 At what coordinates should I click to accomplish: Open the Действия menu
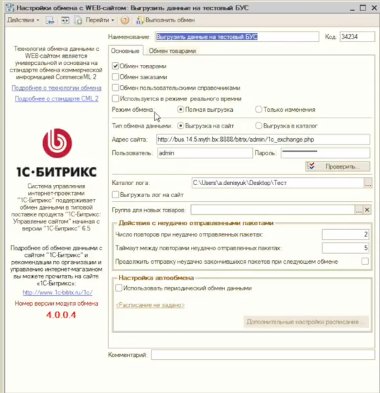(23, 20)
